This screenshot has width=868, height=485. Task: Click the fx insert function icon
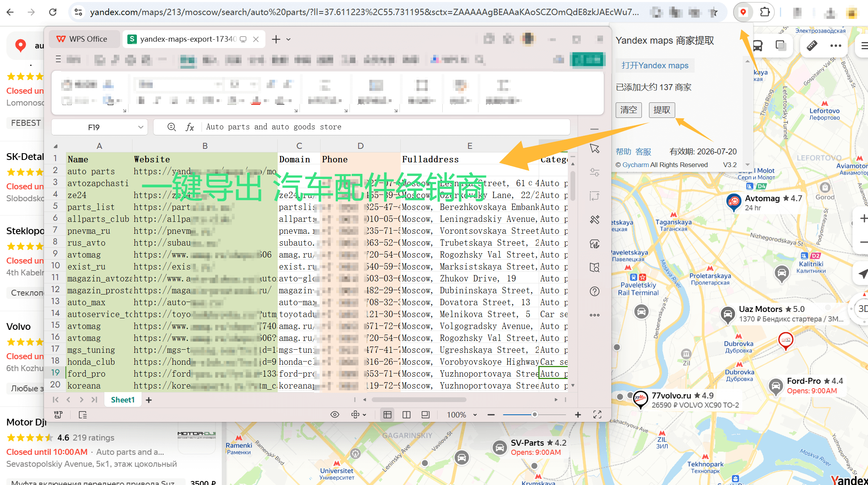pyautogui.click(x=190, y=127)
